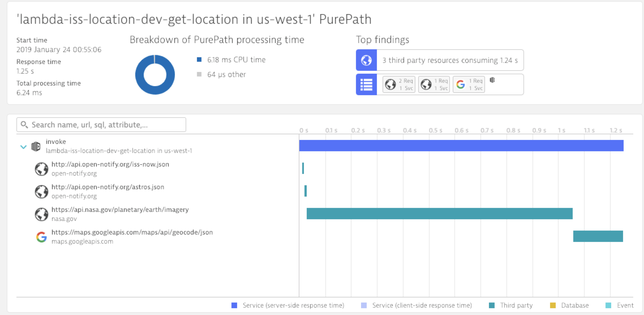Click the blue list icon in top findings
The image size is (644, 315).
tap(366, 84)
